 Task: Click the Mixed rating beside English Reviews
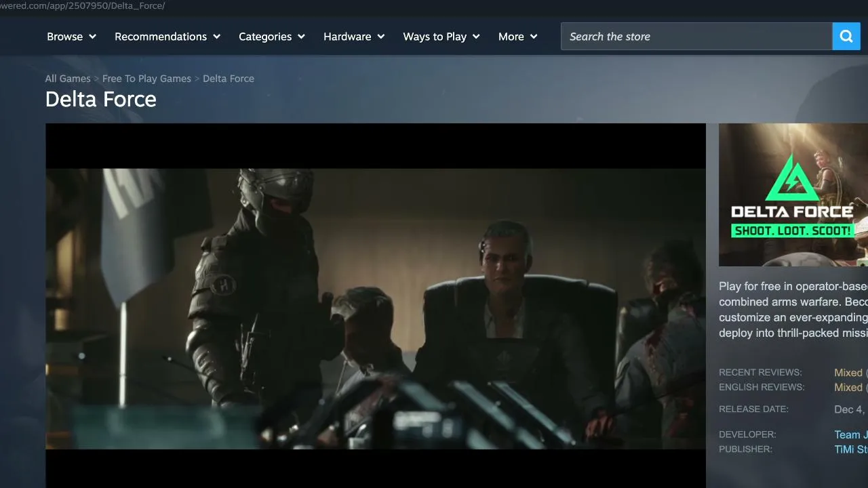click(x=848, y=388)
